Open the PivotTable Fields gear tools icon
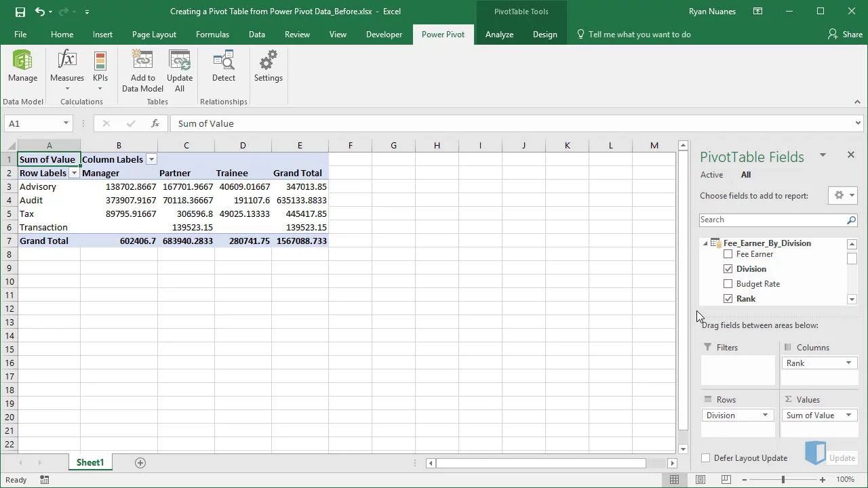 click(x=844, y=195)
